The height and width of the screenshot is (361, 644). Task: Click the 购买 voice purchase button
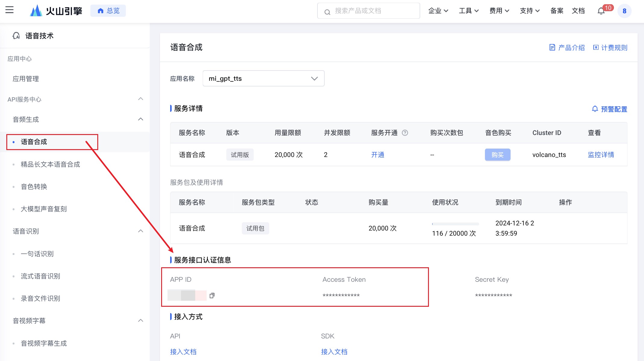coord(497,155)
